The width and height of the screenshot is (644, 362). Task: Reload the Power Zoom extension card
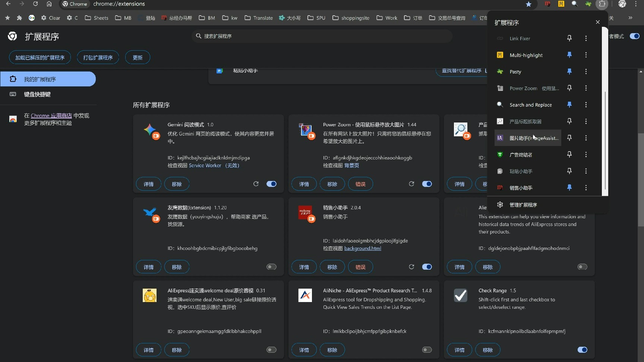[x=411, y=184]
